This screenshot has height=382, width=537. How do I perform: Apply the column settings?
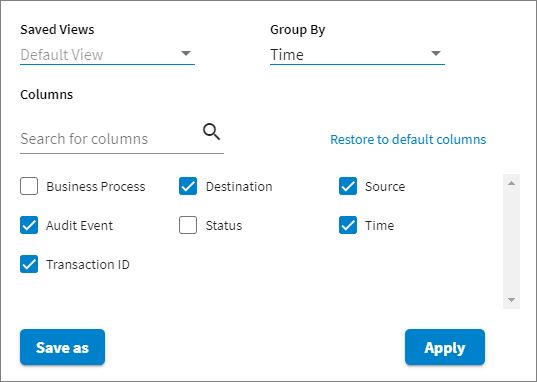[445, 347]
